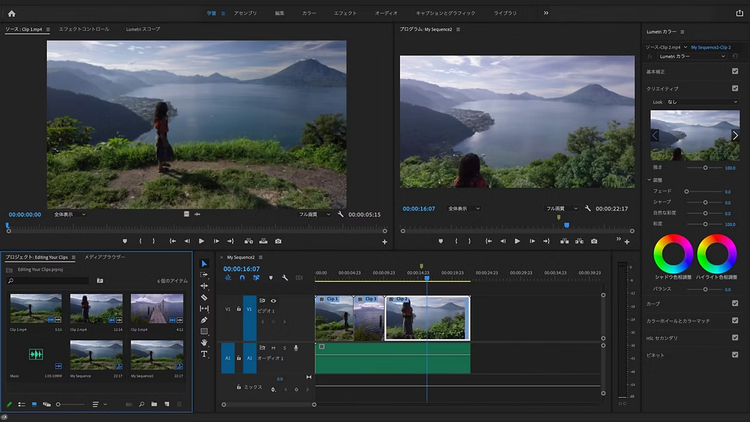
Task: Select the Track Select Forward tool
Action: click(204, 275)
